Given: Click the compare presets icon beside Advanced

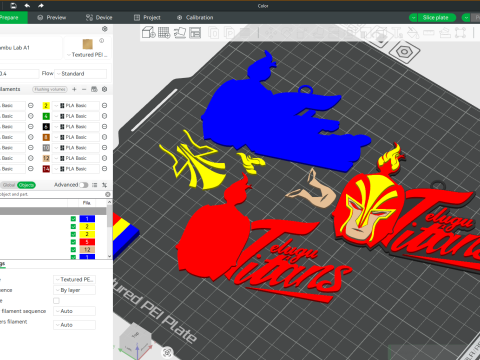Looking at the screenshot, I should point(105,185).
